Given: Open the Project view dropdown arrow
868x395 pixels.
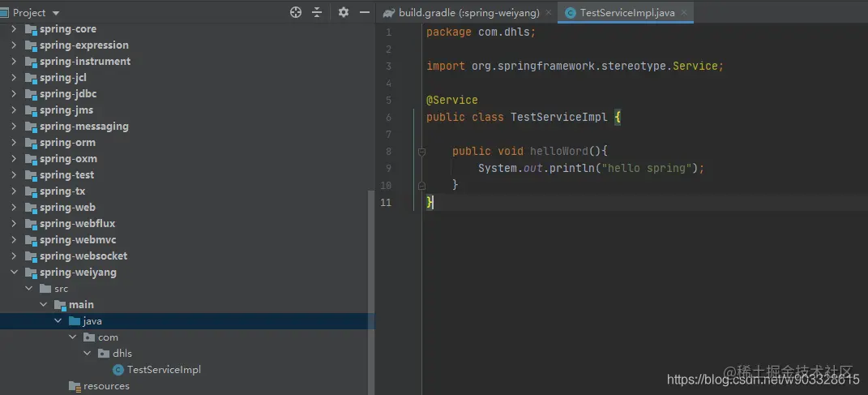Looking at the screenshot, I should coord(55,13).
